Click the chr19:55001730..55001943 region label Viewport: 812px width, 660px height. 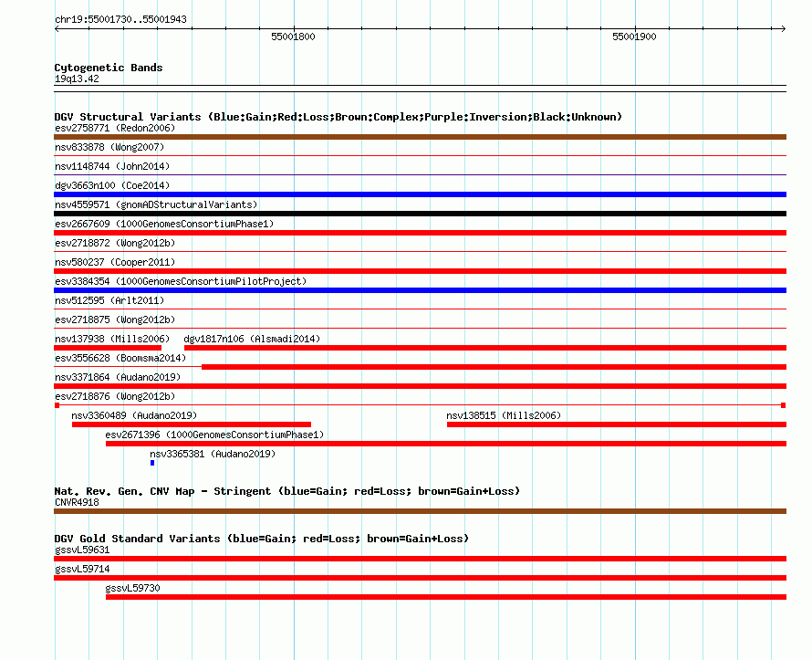tap(120, 19)
